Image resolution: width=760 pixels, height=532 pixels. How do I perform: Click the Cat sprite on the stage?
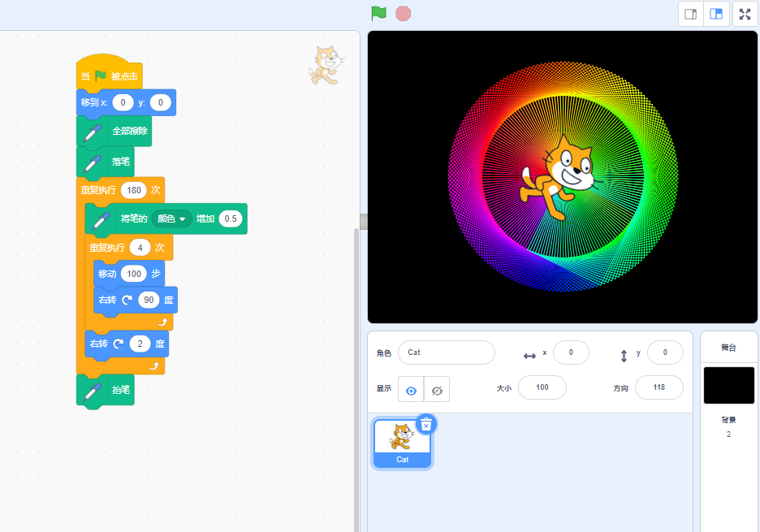tap(562, 177)
